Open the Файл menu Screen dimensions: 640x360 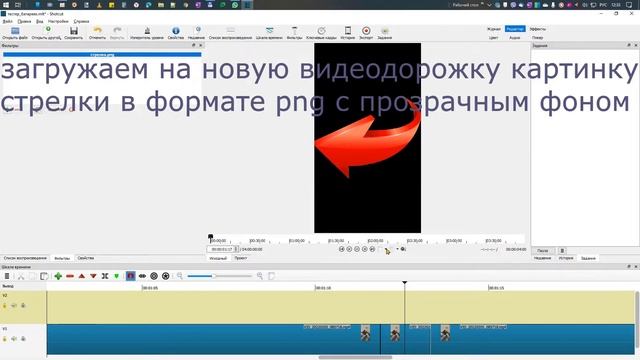(7, 21)
